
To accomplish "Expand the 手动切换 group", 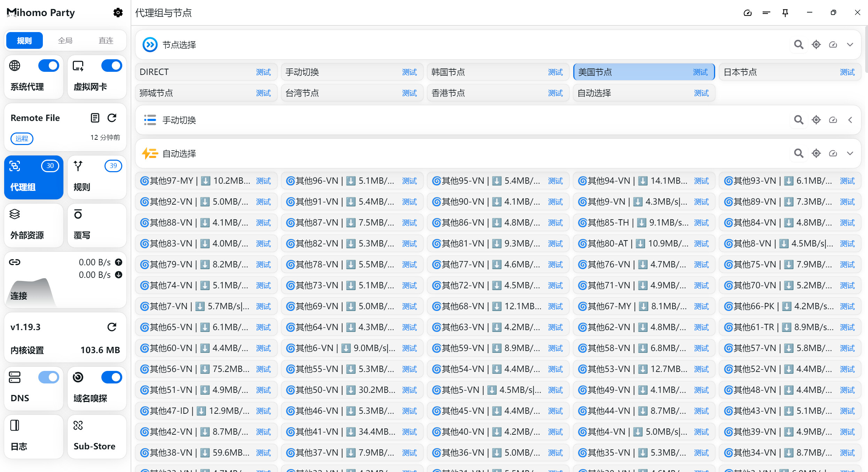I will [x=850, y=120].
